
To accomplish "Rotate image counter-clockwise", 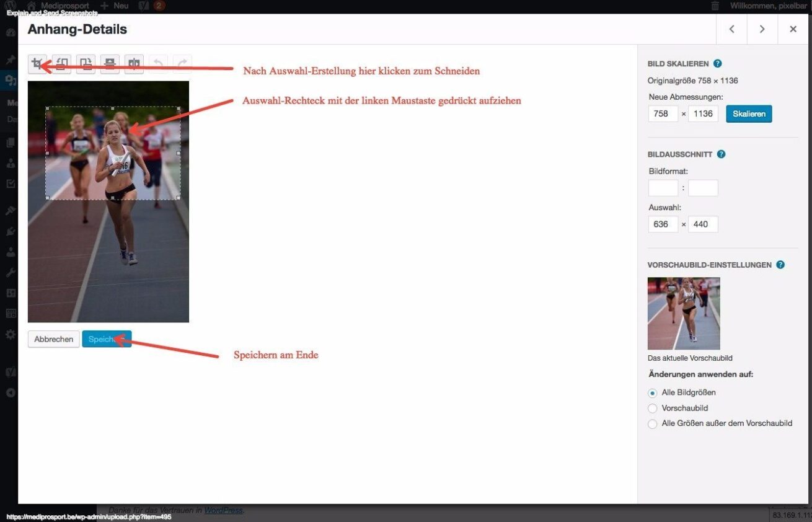I will [61, 64].
